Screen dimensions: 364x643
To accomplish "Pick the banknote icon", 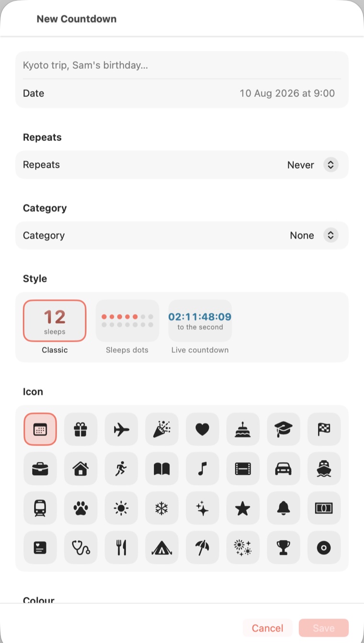I will pos(324,508).
